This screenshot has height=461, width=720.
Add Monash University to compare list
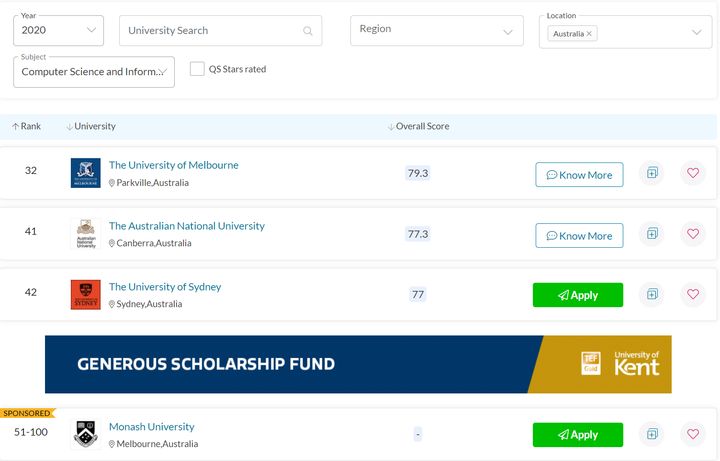(652, 434)
